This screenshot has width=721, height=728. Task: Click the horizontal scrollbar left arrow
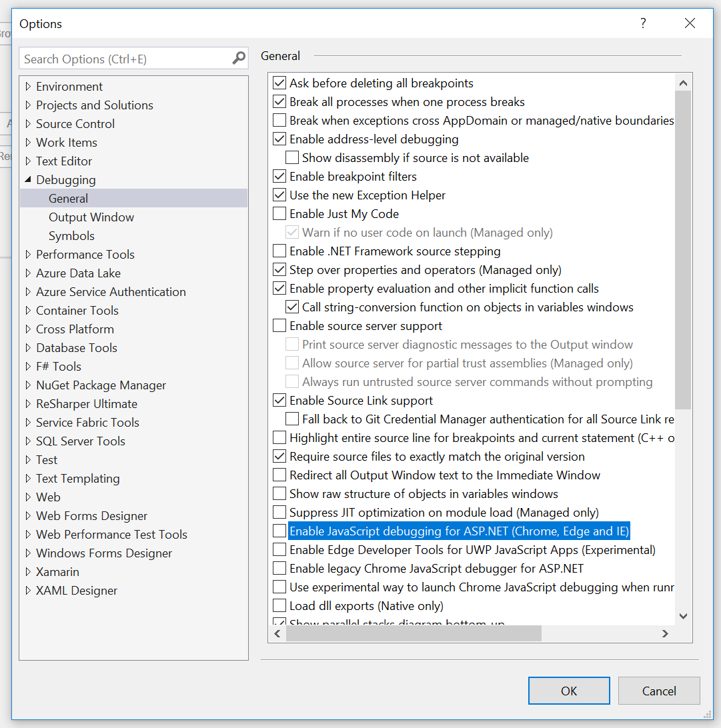coord(278,634)
